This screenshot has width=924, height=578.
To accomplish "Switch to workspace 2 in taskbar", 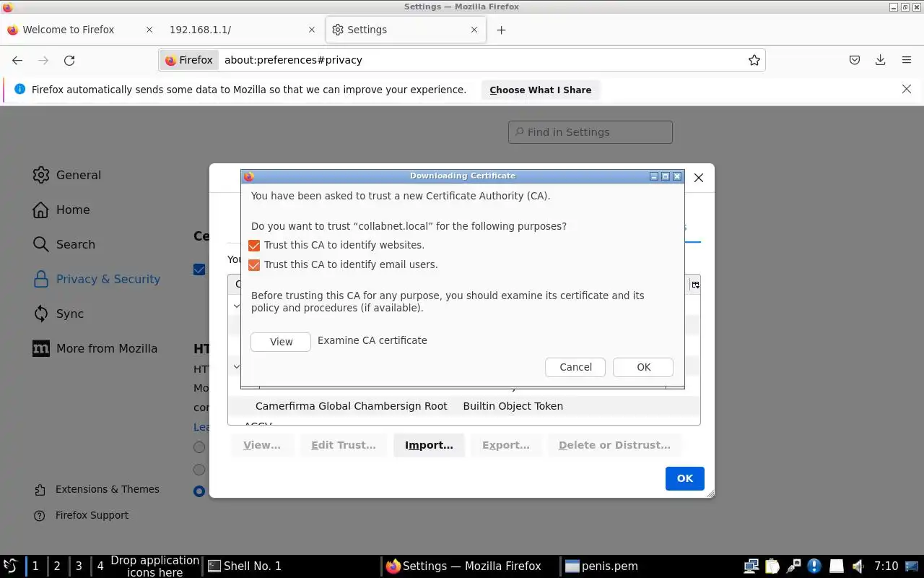I will [57, 566].
